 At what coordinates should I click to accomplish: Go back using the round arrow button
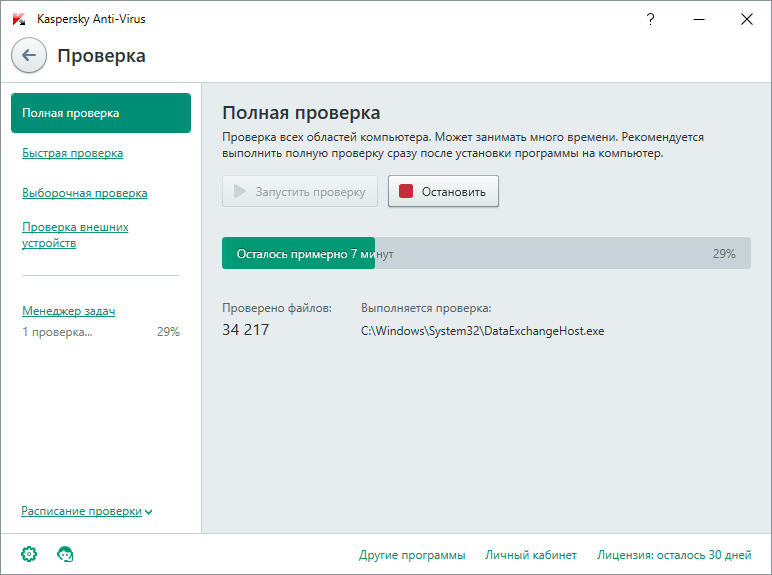click(29, 55)
